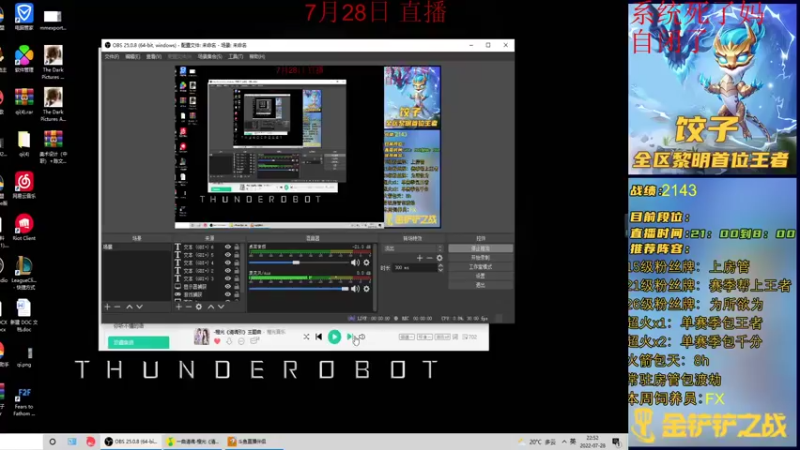Click the Exit button in OBS controls

[481, 285]
